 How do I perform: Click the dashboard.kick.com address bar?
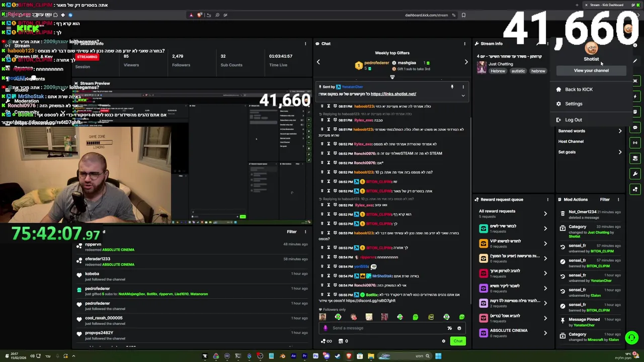click(x=426, y=15)
